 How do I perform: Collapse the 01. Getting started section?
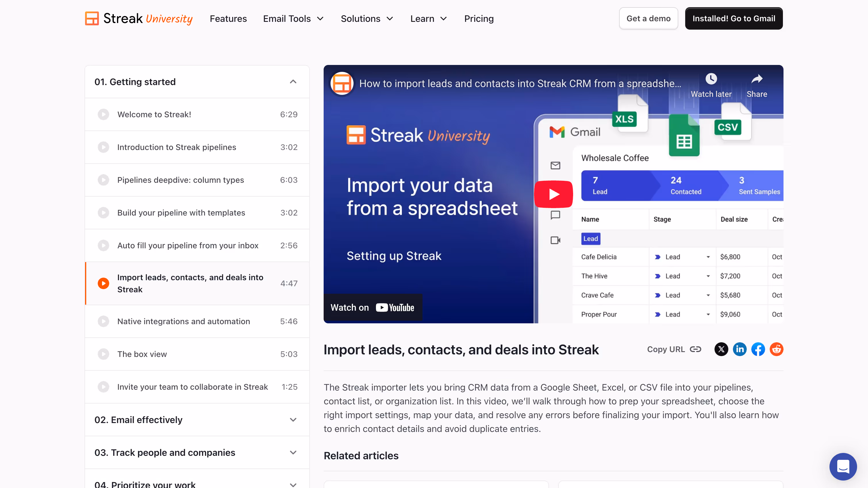(x=197, y=82)
